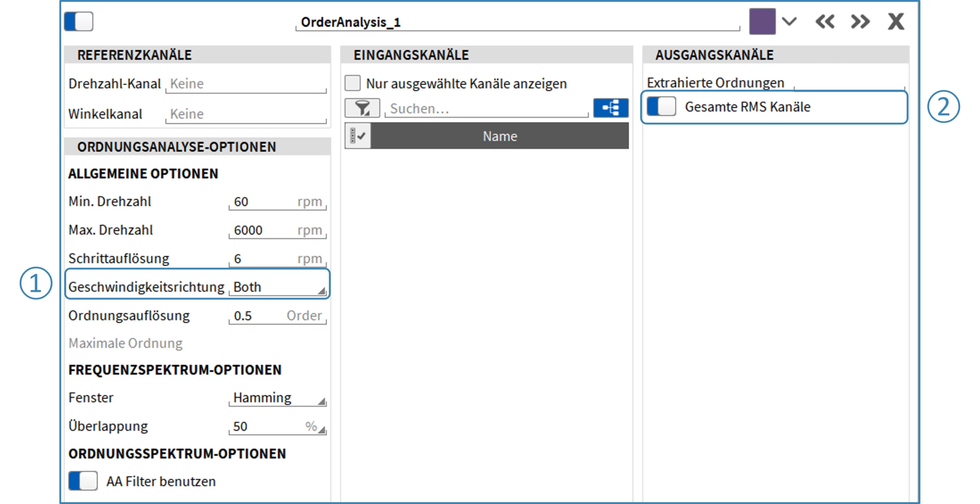Navigate to next module using double-right chevrons

click(861, 22)
